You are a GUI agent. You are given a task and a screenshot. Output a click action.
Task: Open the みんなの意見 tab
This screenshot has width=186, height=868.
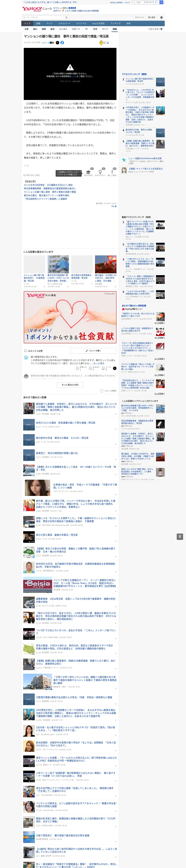click(98, 24)
